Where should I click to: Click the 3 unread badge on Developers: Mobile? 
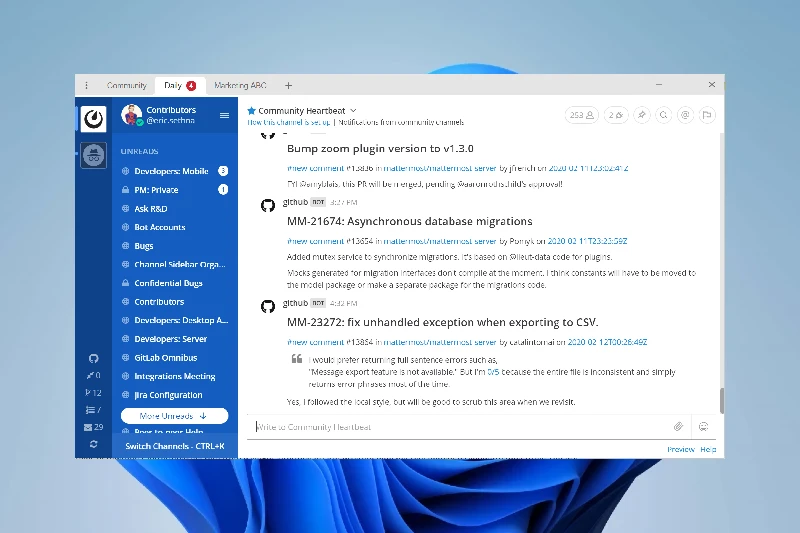(223, 171)
